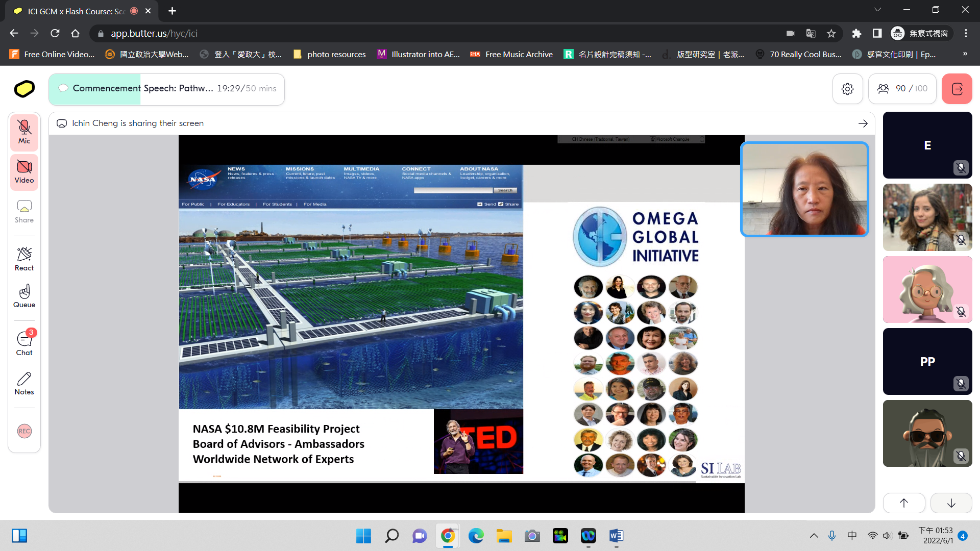980x551 pixels.
Task: Select participant tile PP
Action: (x=927, y=361)
